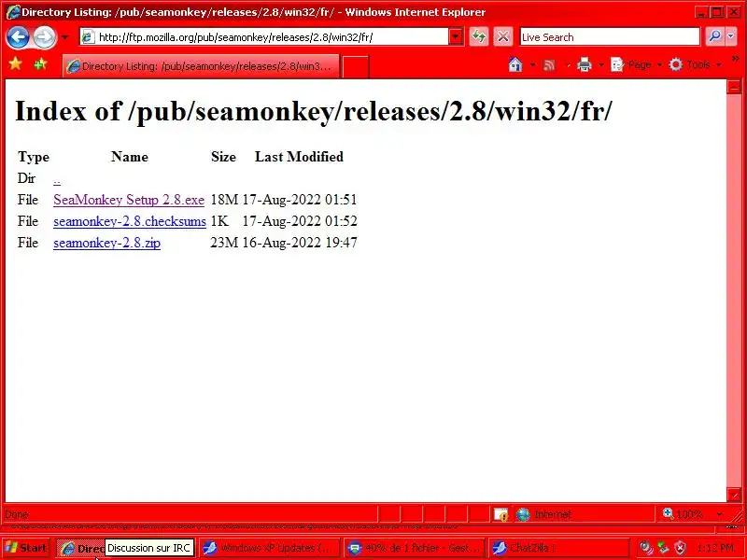Open the Page menu
This screenshot has height=560, width=747.
pyautogui.click(x=636, y=64)
